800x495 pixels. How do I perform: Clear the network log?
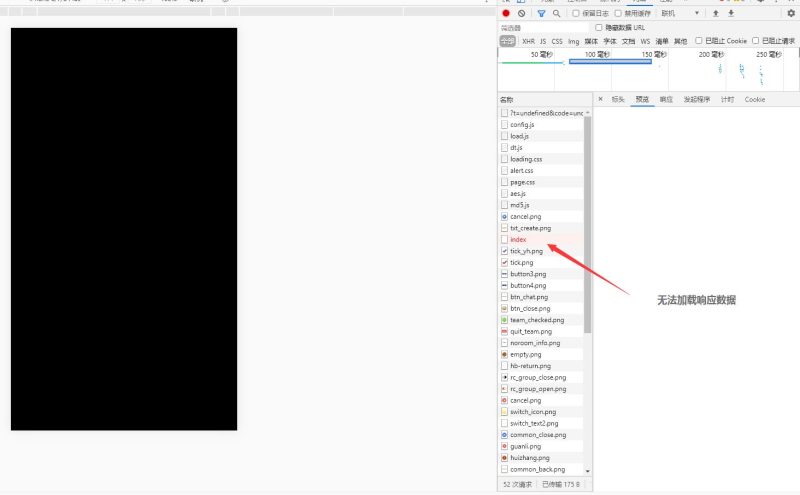coord(521,14)
